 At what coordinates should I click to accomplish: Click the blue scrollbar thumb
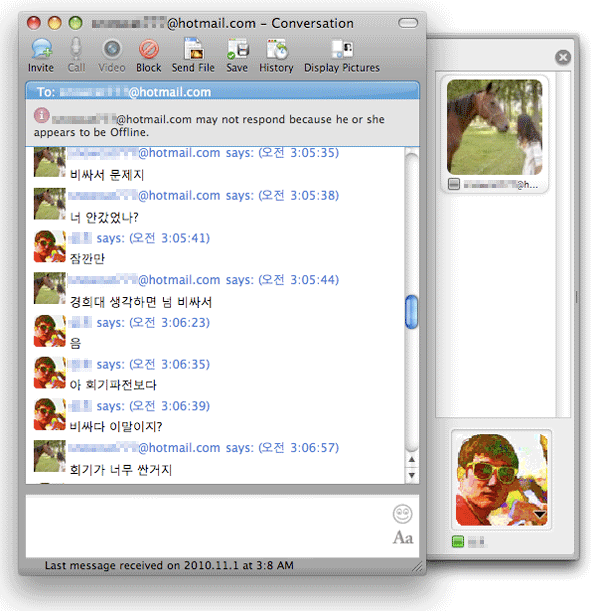(x=411, y=312)
